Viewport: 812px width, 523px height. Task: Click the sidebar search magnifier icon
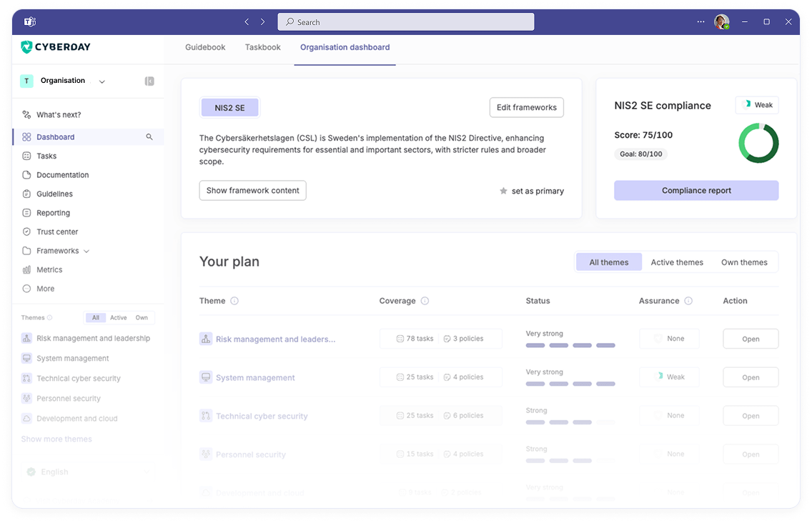coord(149,136)
